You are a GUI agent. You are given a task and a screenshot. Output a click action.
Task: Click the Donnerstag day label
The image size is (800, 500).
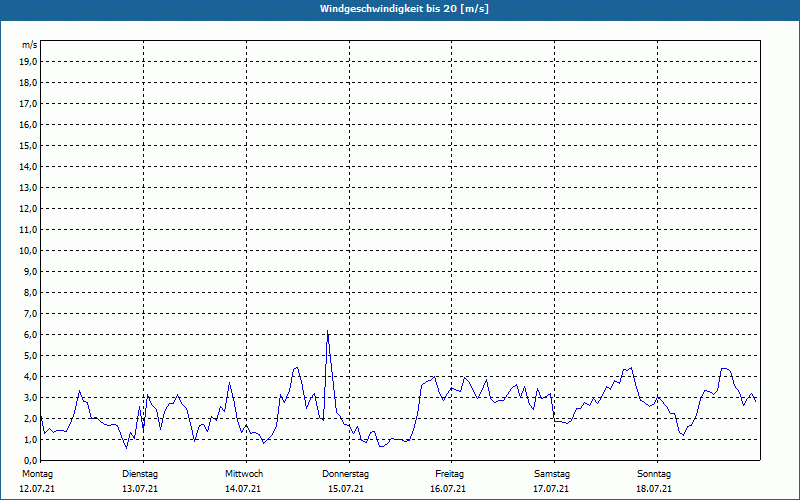click(x=346, y=473)
